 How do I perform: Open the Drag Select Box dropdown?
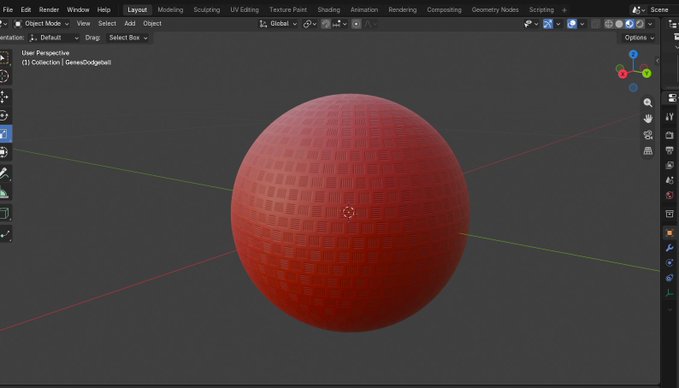(x=128, y=38)
